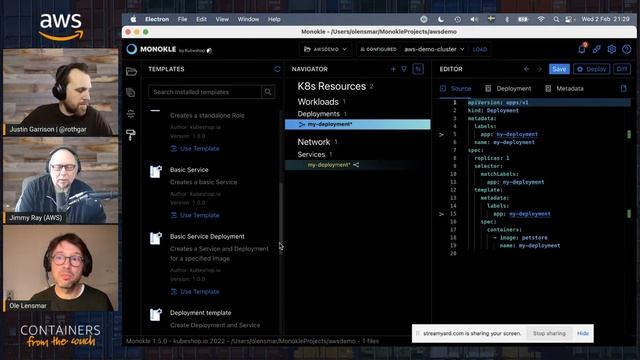Open settings gear icon in header
This screenshot has height=360, width=640.
click(611, 49)
